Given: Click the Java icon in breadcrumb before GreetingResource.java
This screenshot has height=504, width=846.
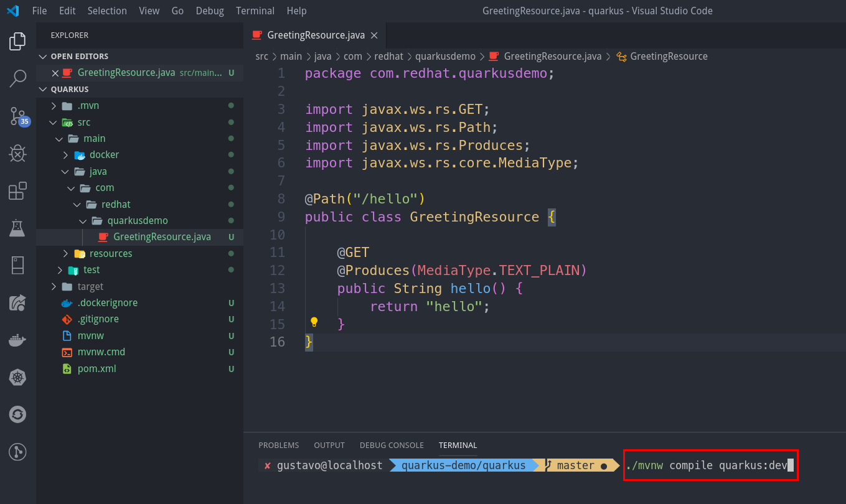Looking at the screenshot, I should pos(494,56).
